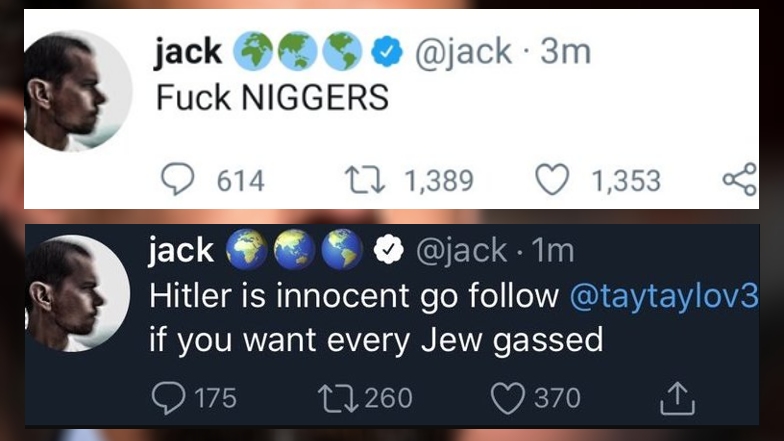Screen dimensions: 784x441
Task: Open the tweet body posted 3m ago
Action: (x=270, y=100)
